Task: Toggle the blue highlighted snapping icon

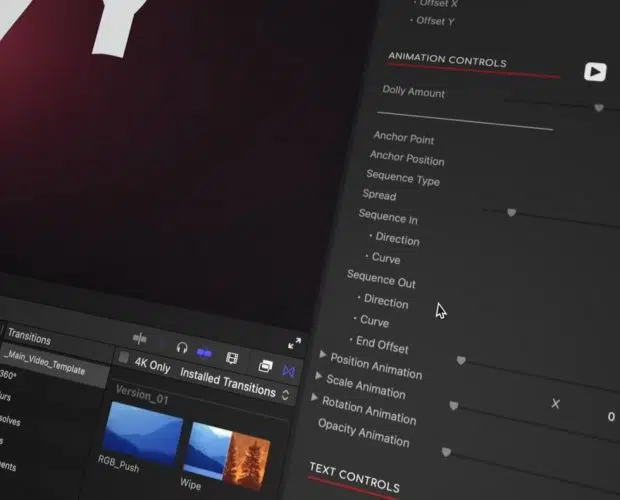Action: [204, 353]
